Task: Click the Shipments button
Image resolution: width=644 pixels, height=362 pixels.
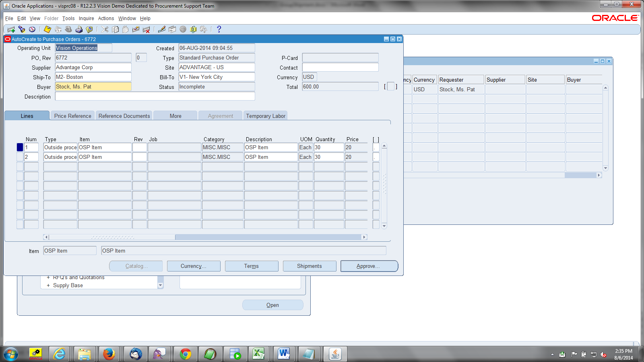Action: (x=310, y=266)
